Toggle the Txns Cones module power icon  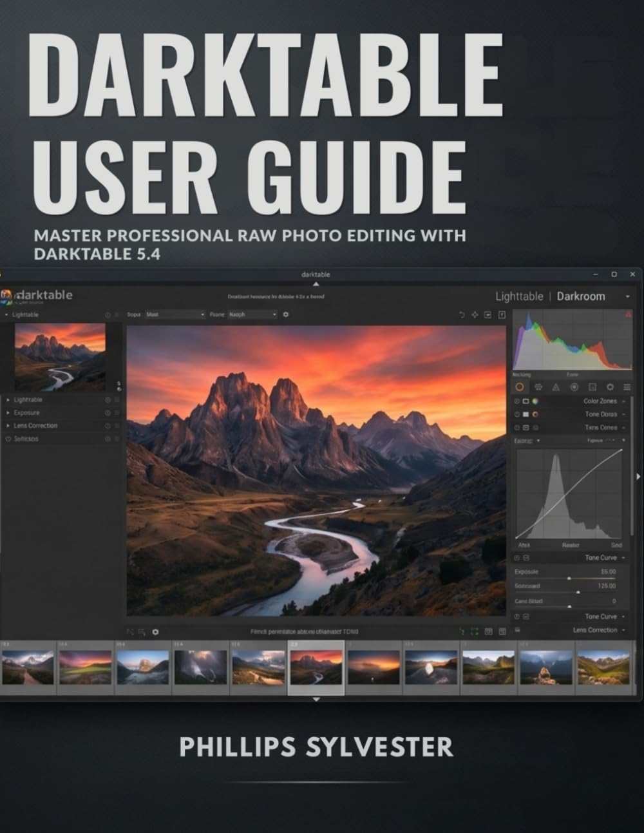pos(517,428)
